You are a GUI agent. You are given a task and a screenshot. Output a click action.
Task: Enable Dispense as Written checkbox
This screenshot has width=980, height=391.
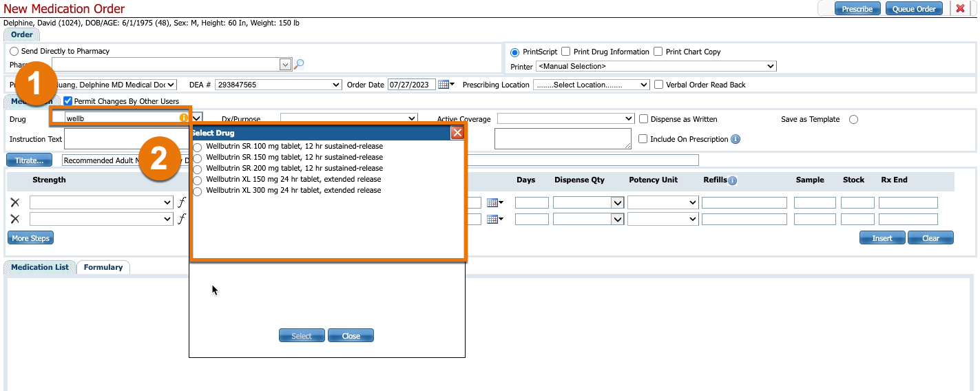pyautogui.click(x=644, y=118)
